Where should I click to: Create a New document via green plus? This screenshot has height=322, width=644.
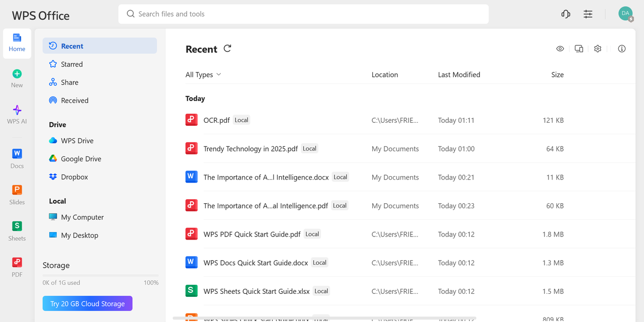point(17,74)
